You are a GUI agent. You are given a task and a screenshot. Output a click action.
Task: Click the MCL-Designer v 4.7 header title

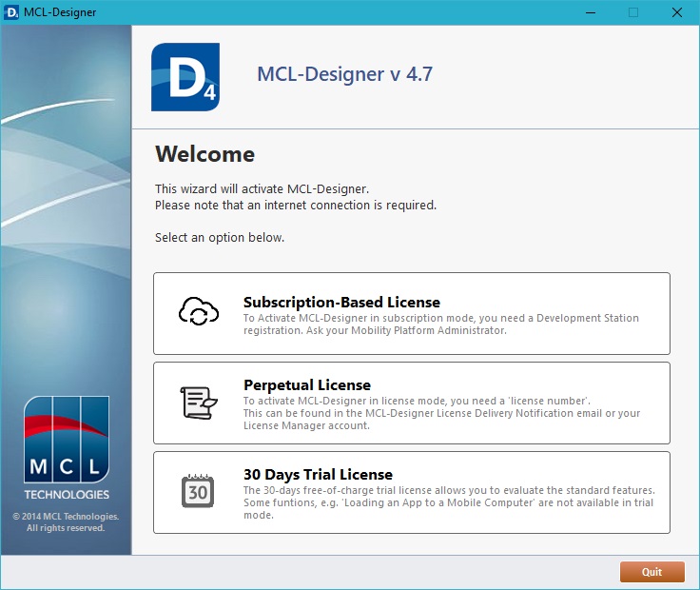point(344,74)
